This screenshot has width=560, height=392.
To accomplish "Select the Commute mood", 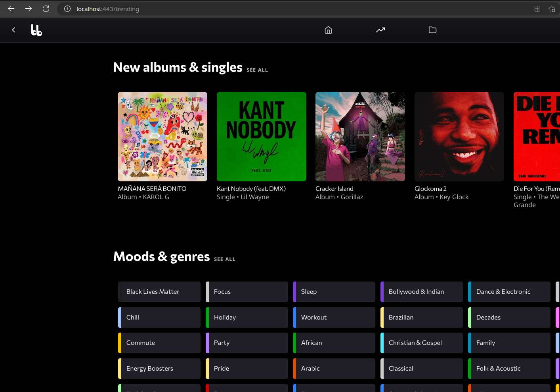I will (x=159, y=343).
